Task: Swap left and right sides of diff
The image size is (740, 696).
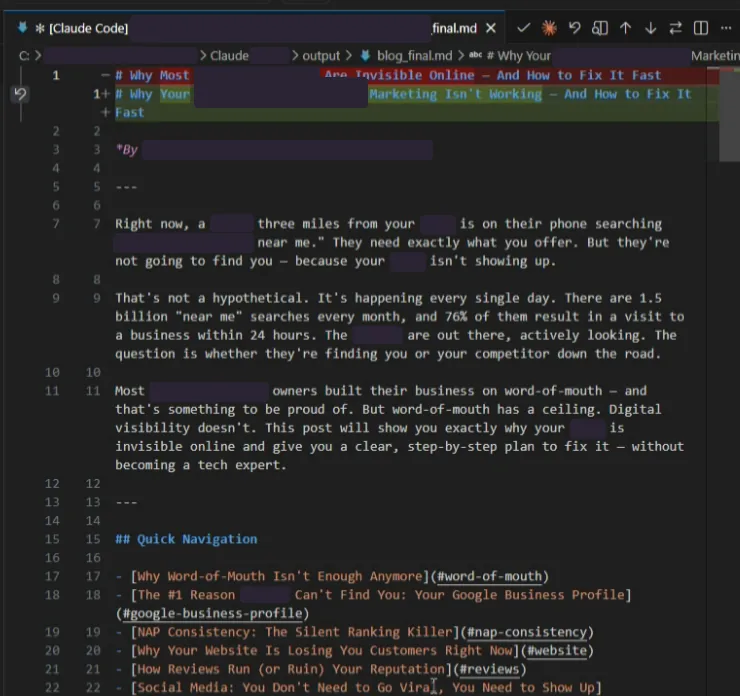Action: [676, 28]
